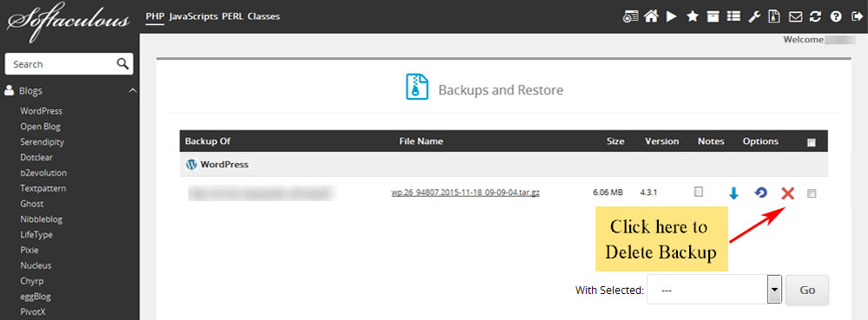Click the Options column header
This screenshot has width=868, height=320.
[x=760, y=141]
